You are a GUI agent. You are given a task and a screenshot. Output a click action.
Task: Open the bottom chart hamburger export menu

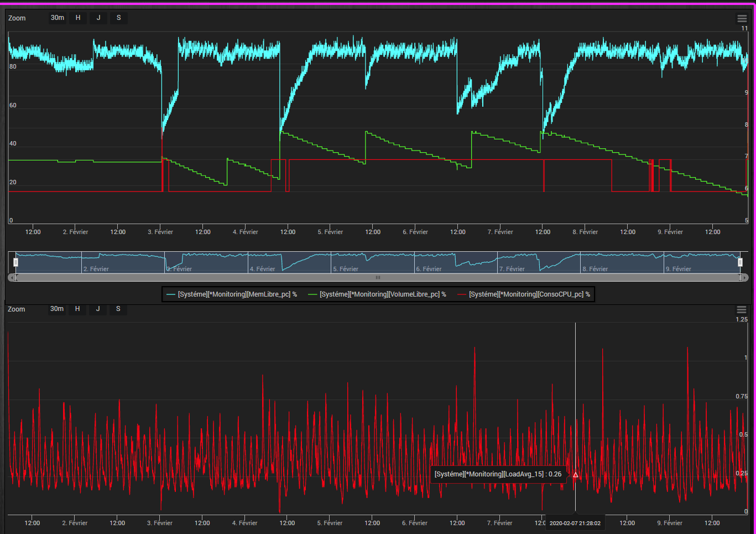tap(742, 310)
